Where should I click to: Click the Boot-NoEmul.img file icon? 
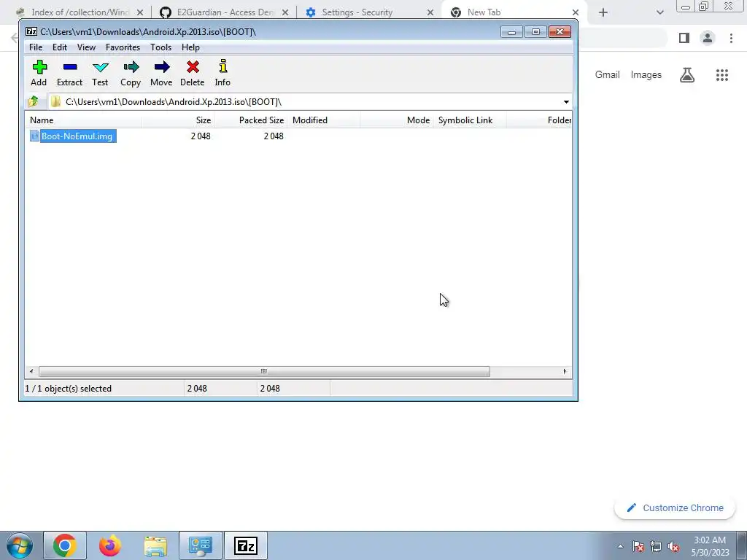click(34, 136)
